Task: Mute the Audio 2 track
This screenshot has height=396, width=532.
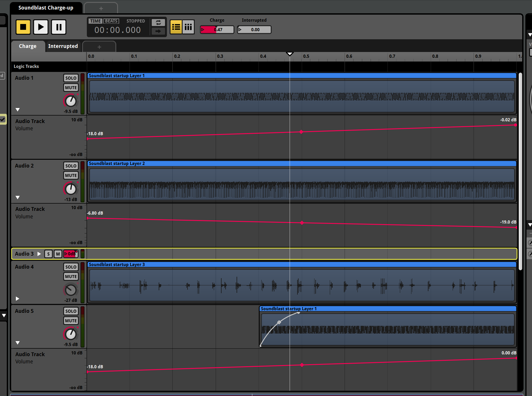Action: [71, 175]
